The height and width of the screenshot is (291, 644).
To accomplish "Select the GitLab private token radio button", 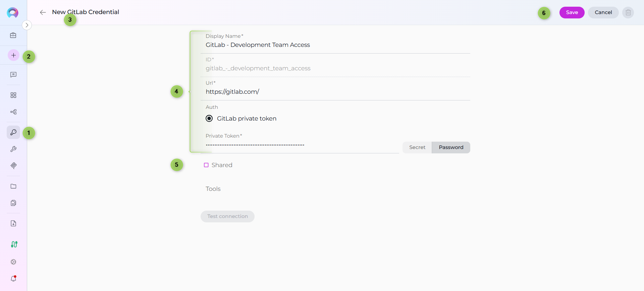I will point(209,119).
